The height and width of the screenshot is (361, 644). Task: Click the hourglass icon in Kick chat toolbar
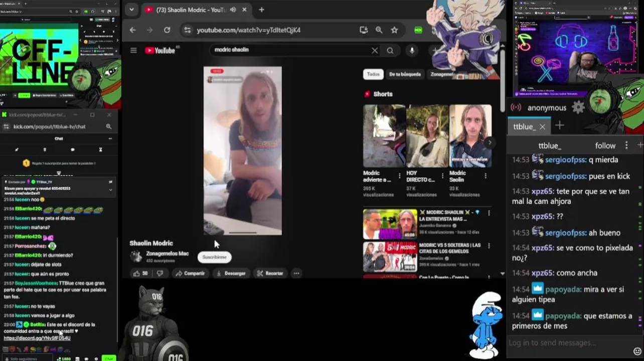100,149
